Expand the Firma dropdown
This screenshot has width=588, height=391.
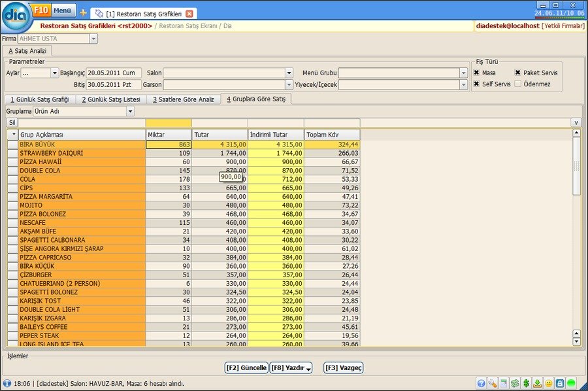(x=93, y=39)
